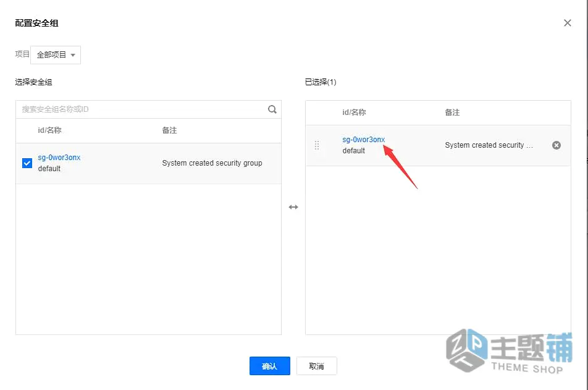Select the System created security group row
This screenshot has height=390, width=588.
(x=148, y=163)
